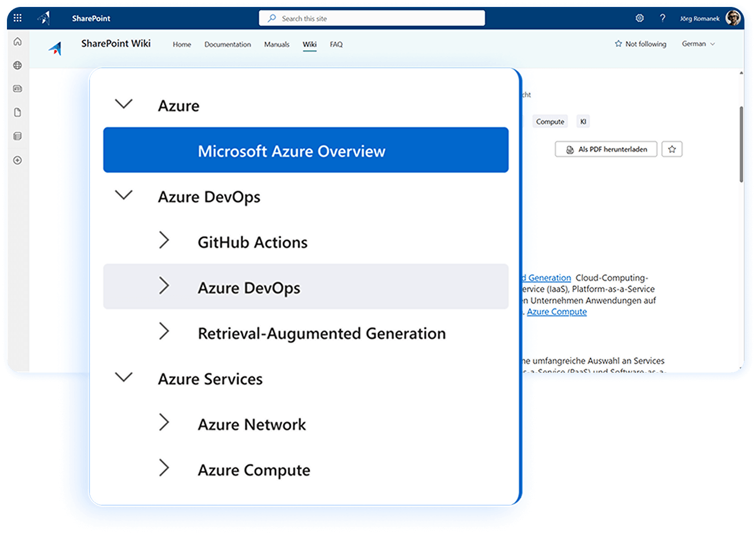
Task: Open the news icon in left rail
Action: point(17,89)
